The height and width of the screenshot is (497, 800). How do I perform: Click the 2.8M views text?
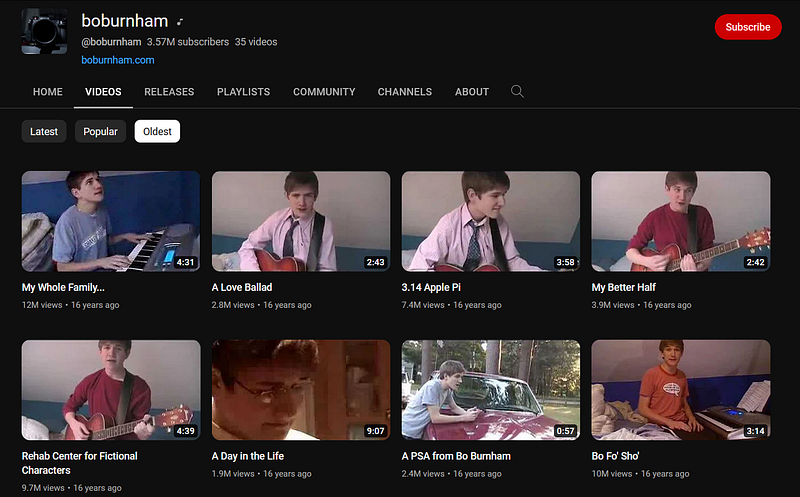tap(233, 305)
